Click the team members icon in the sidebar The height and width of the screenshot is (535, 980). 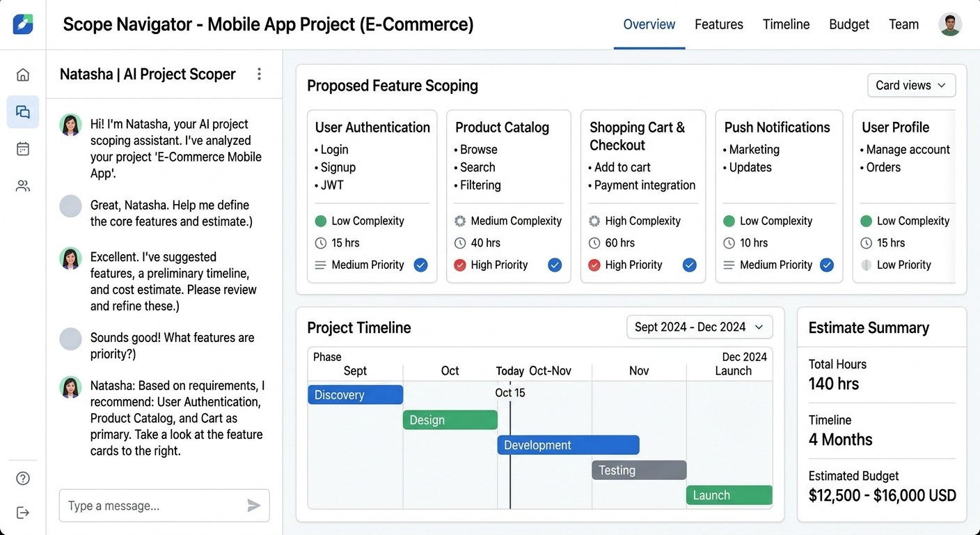pos(23,185)
